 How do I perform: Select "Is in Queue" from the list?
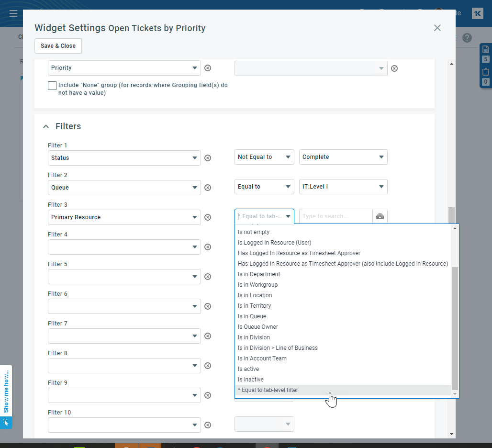[x=252, y=316]
